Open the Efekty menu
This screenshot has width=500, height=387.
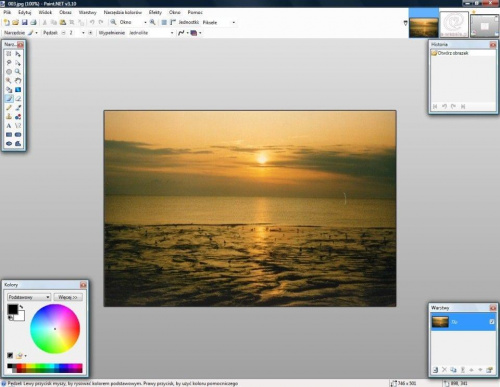tap(155, 12)
